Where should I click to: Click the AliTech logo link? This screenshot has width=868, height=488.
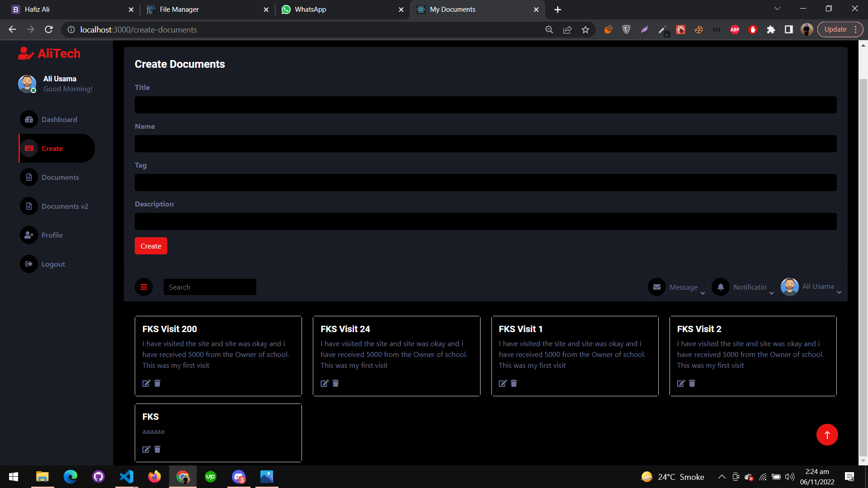[49, 53]
